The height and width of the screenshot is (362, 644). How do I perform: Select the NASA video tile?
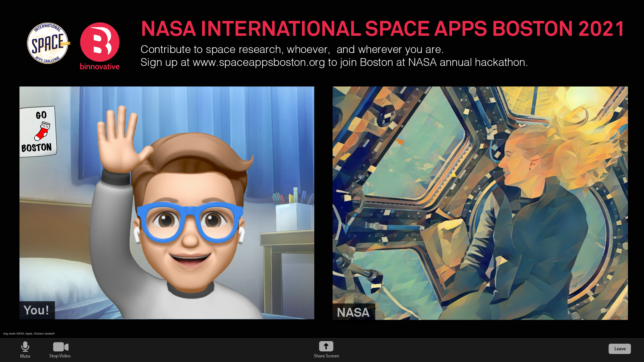480,203
